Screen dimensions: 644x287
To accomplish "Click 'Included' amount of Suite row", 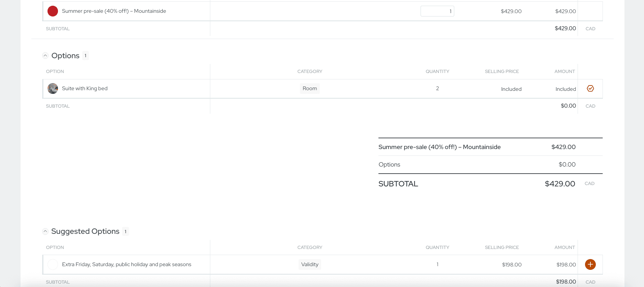I will (x=565, y=89).
